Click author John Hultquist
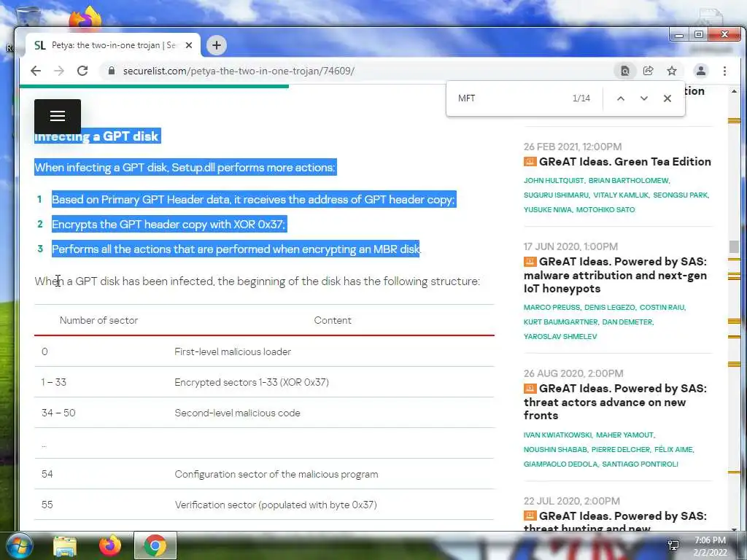This screenshot has width=747, height=560. click(554, 181)
